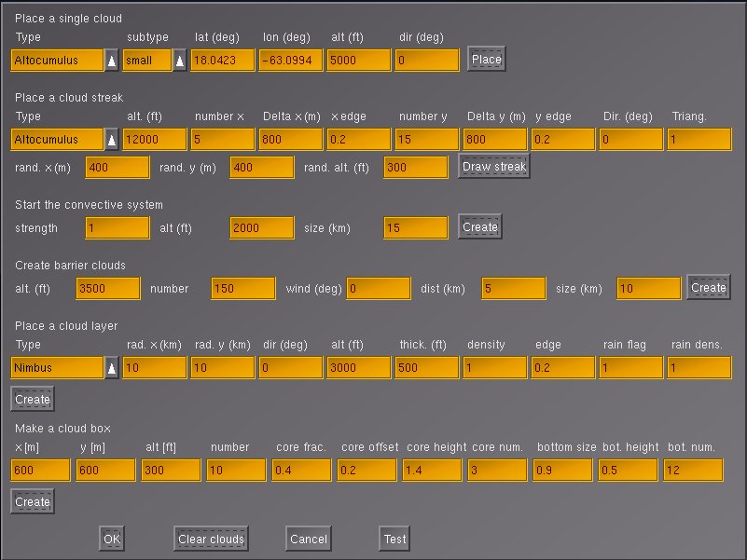Click the rain flag input field
Screen dimensions: 747x560
point(630,368)
